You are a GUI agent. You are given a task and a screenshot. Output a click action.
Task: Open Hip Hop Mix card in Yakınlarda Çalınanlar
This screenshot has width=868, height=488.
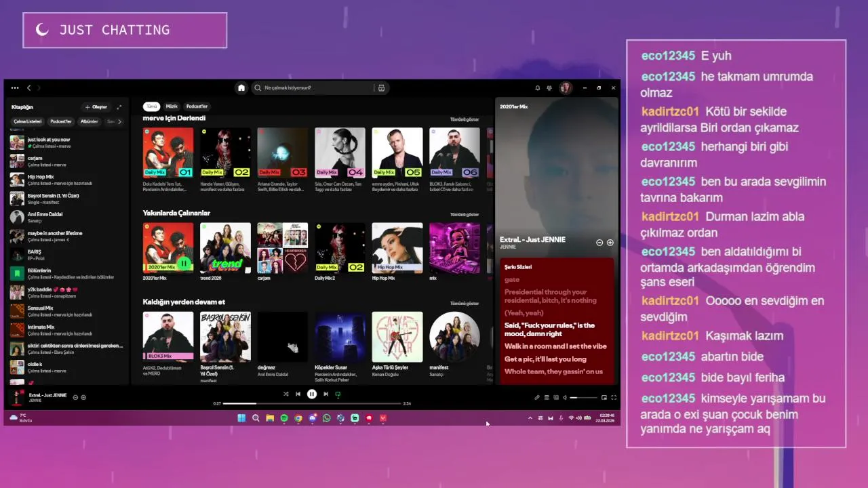pos(397,251)
